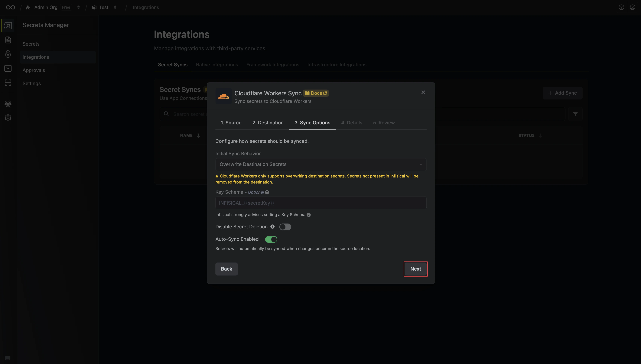Select the 3. Sync Options step tab
The image size is (641, 364).
[x=312, y=123]
